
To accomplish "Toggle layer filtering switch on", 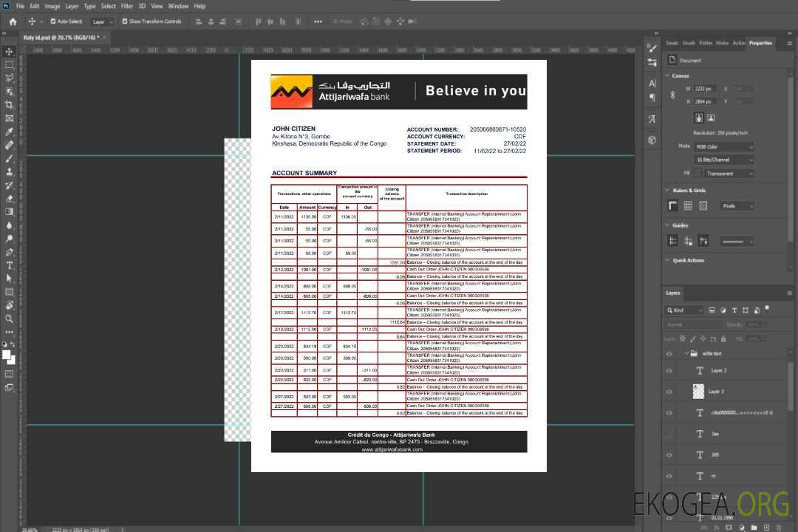I will click(x=767, y=309).
